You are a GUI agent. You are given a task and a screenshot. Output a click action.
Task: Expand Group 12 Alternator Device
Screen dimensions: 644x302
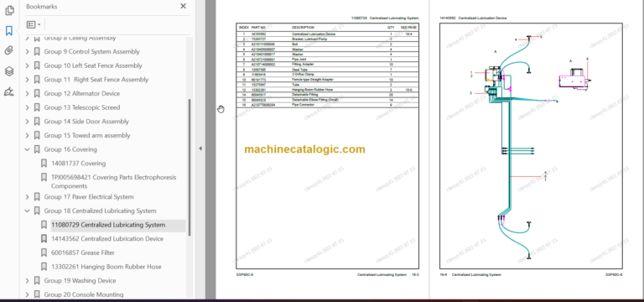27,94
